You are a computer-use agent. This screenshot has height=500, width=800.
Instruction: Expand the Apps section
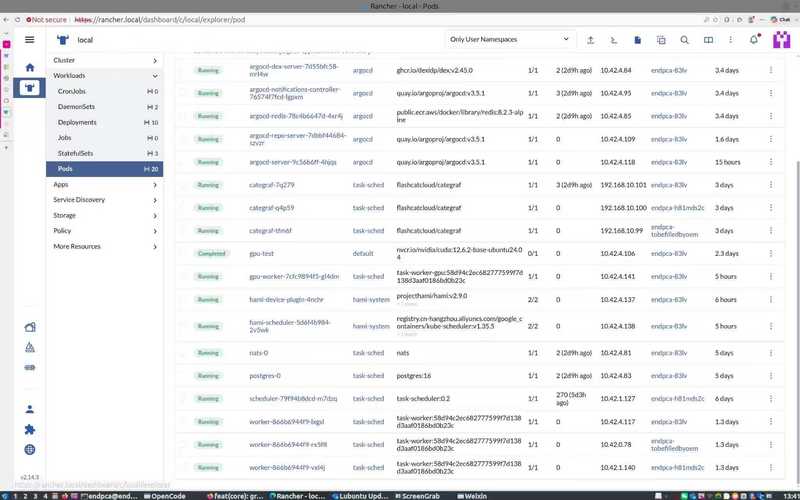(x=105, y=185)
